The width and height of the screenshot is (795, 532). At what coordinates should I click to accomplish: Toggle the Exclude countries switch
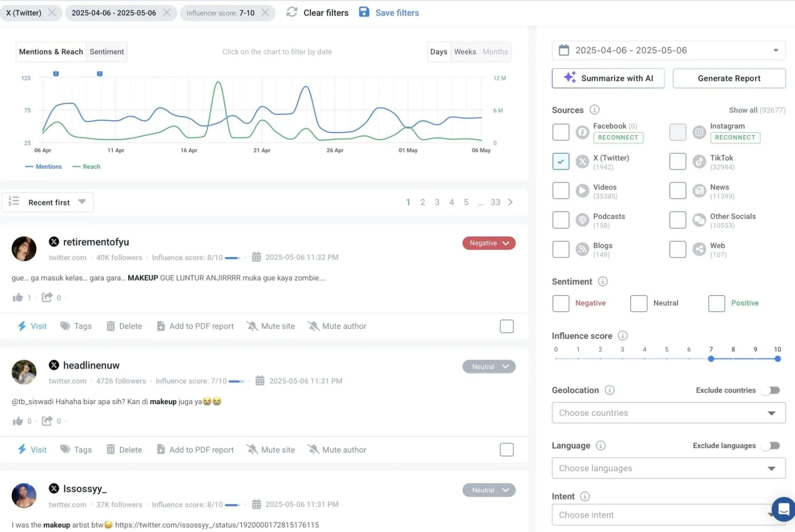point(771,390)
